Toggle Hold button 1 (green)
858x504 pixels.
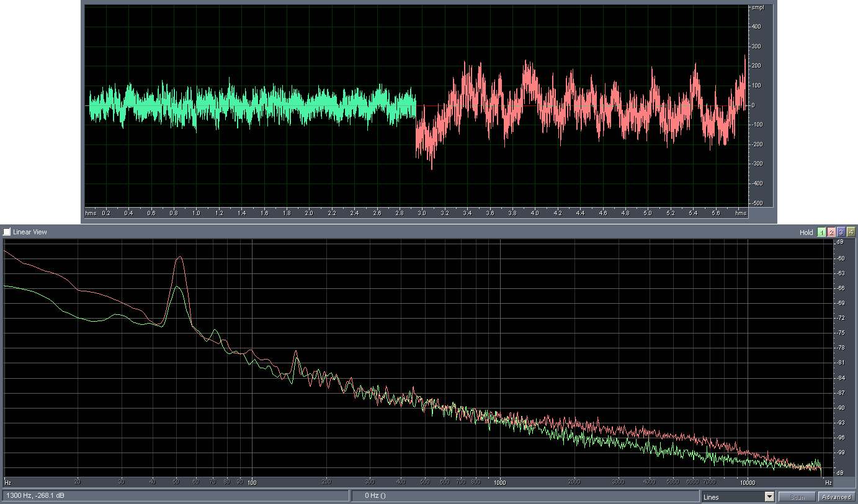[x=821, y=232]
